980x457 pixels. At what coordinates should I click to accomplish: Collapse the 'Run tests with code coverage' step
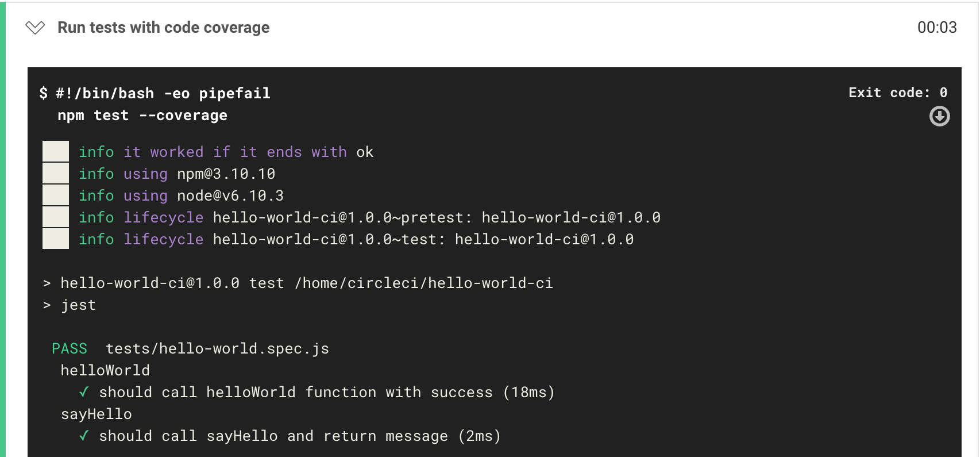click(35, 27)
